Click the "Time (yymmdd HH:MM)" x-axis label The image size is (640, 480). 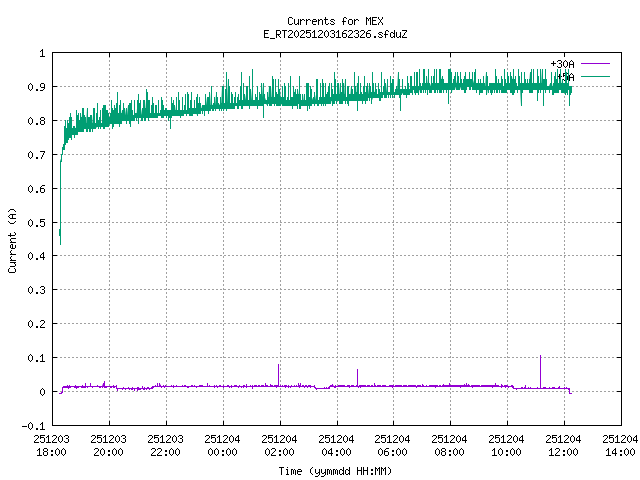[335, 470]
